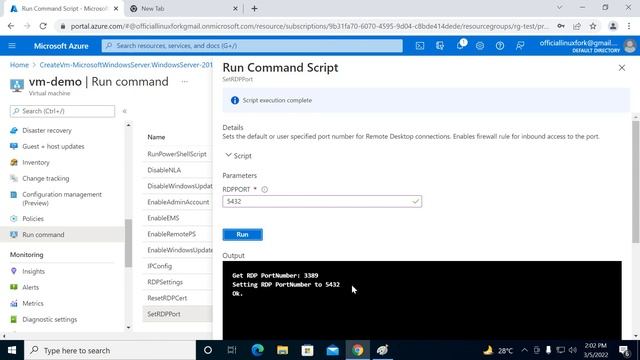Screen dimensions: 640x360
Task: Click the blue Run button
Action: click(242, 235)
